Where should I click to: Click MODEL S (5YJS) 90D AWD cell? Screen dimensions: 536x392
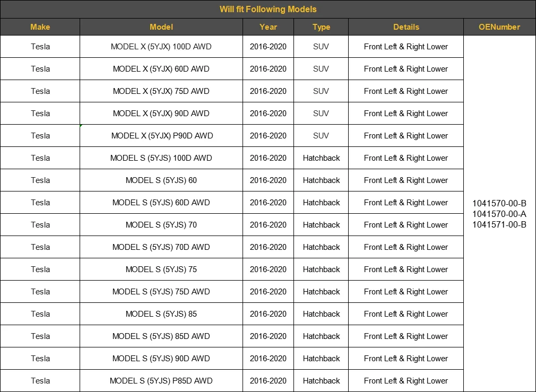161,359
